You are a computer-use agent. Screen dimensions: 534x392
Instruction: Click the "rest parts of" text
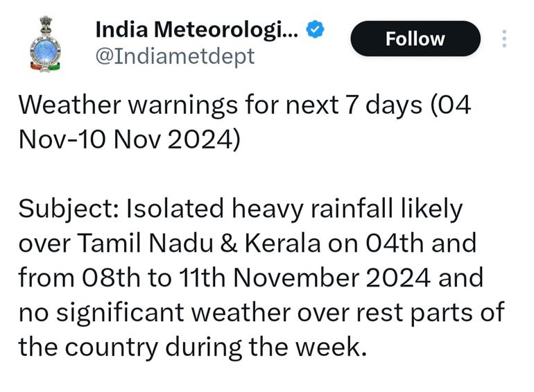(x=428, y=311)
